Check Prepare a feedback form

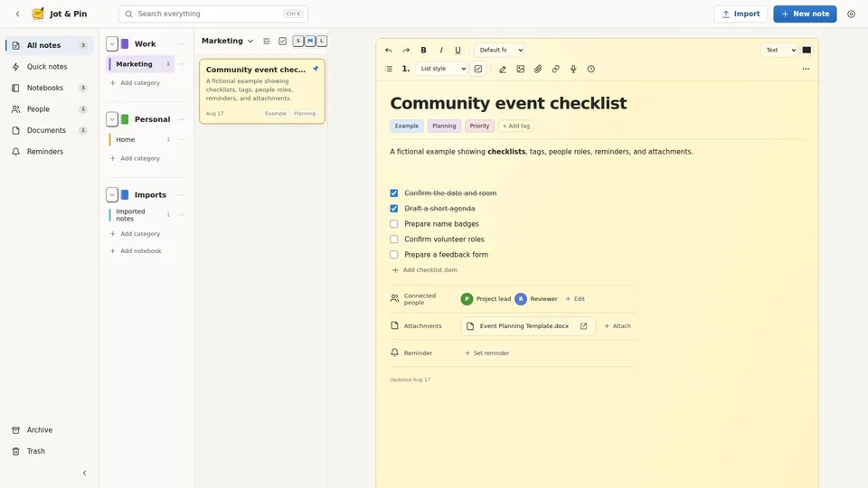pos(394,255)
